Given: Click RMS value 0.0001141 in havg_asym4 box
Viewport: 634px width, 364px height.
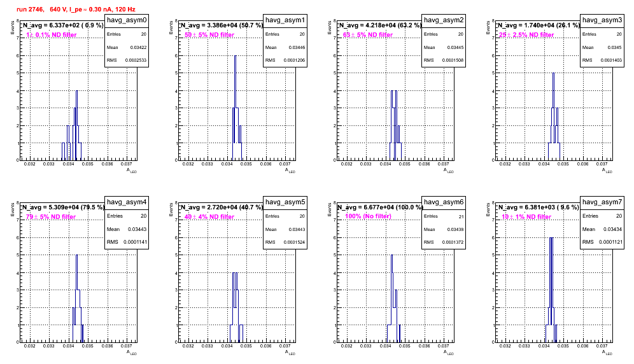Looking at the screenshot, I should [x=136, y=242].
